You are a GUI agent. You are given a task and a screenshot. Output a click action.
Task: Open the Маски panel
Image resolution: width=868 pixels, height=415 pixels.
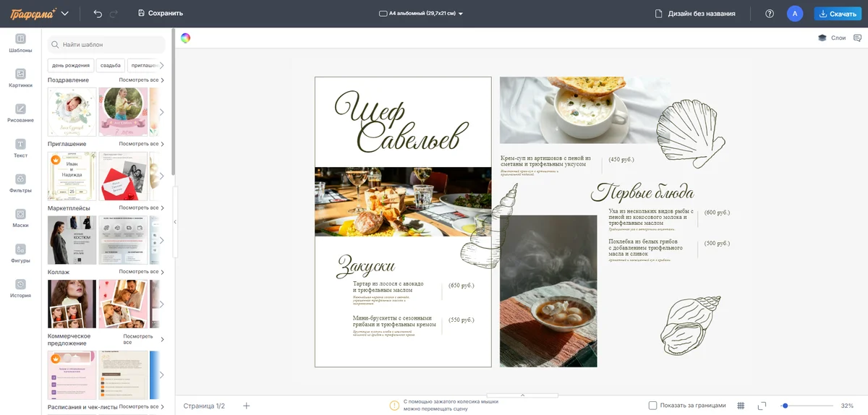pyautogui.click(x=20, y=218)
